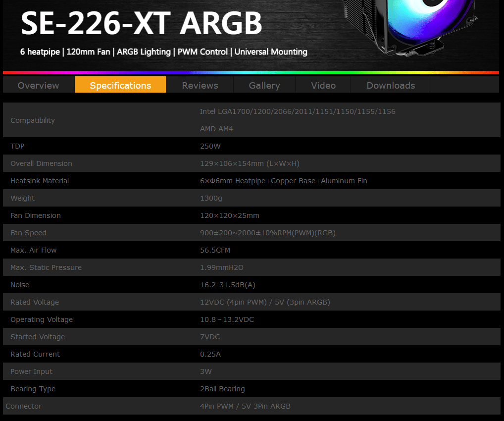Click the 0.25A value
The height and width of the screenshot is (421, 504).
point(210,355)
